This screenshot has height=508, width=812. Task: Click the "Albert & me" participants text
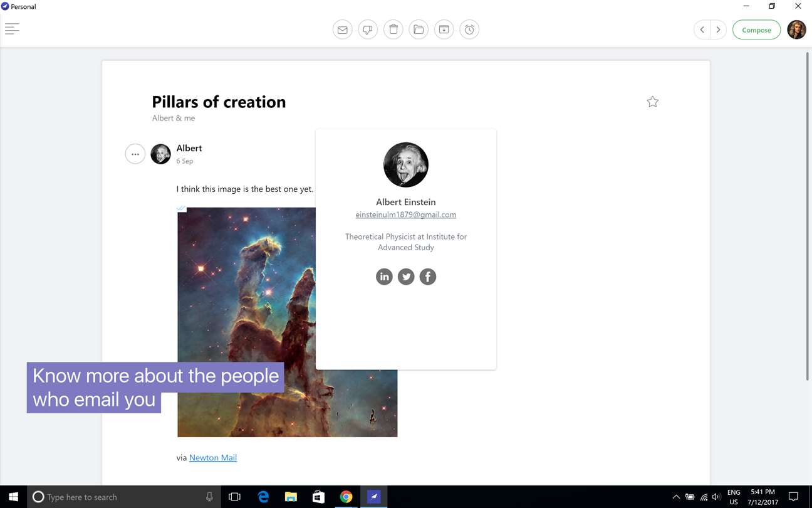tap(174, 118)
